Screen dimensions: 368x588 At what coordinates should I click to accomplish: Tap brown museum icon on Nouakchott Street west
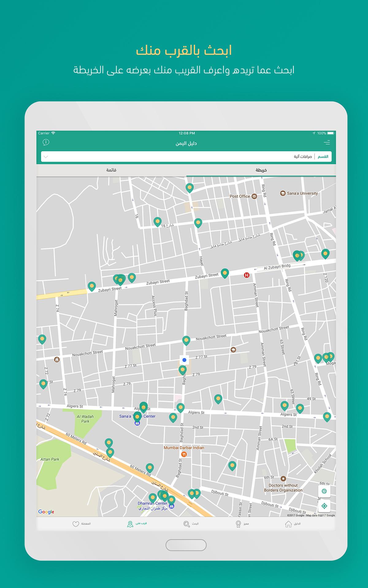[57, 360]
